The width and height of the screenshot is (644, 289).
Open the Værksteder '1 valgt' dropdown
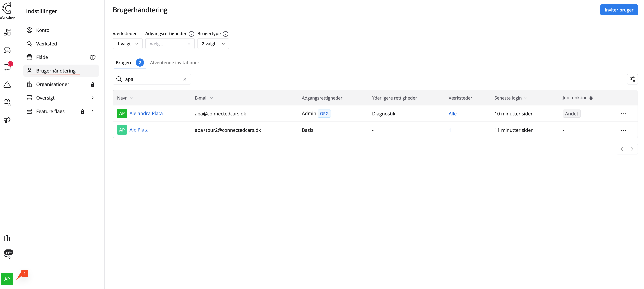click(128, 44)
